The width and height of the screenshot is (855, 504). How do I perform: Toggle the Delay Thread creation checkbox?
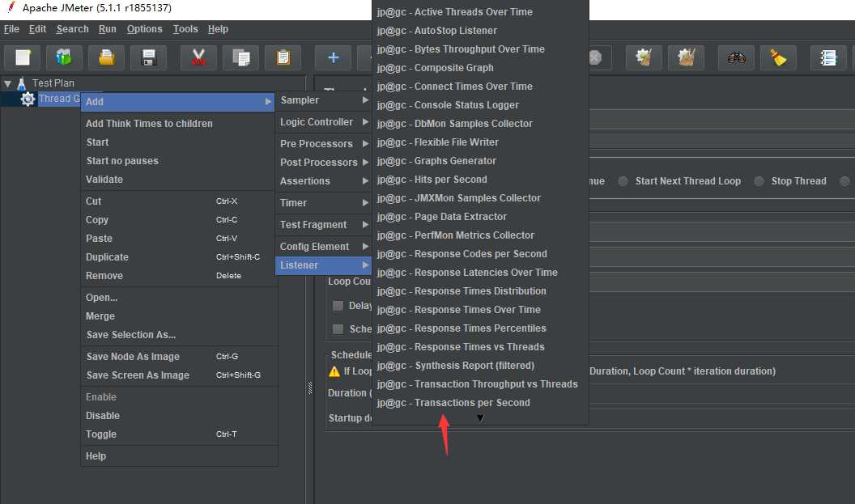coord(338,306)
